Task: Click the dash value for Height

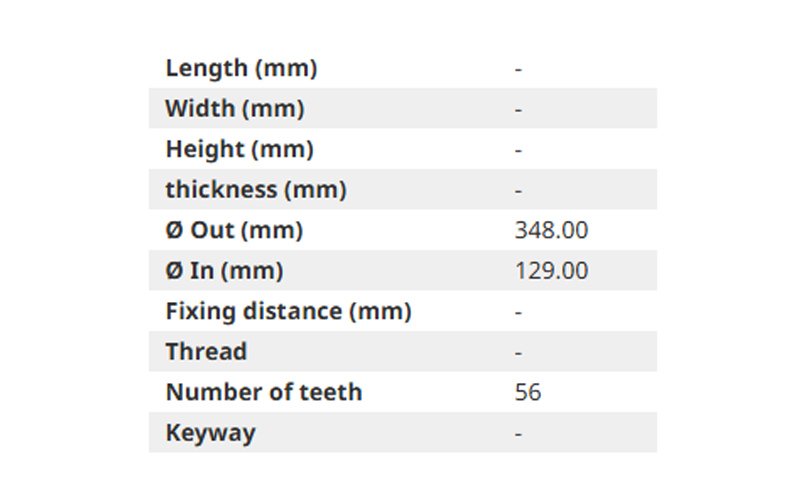Action: pos(518,150)
